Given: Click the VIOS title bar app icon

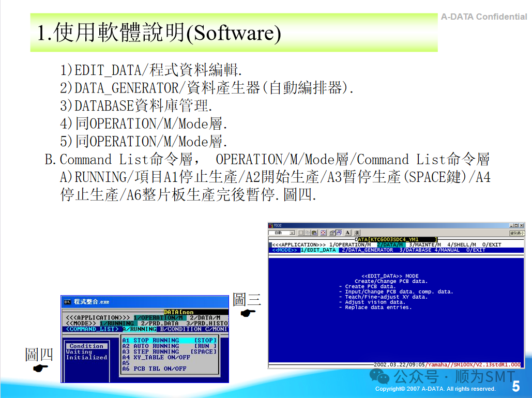Looking at the screenshot, I should tap(271, 225).
